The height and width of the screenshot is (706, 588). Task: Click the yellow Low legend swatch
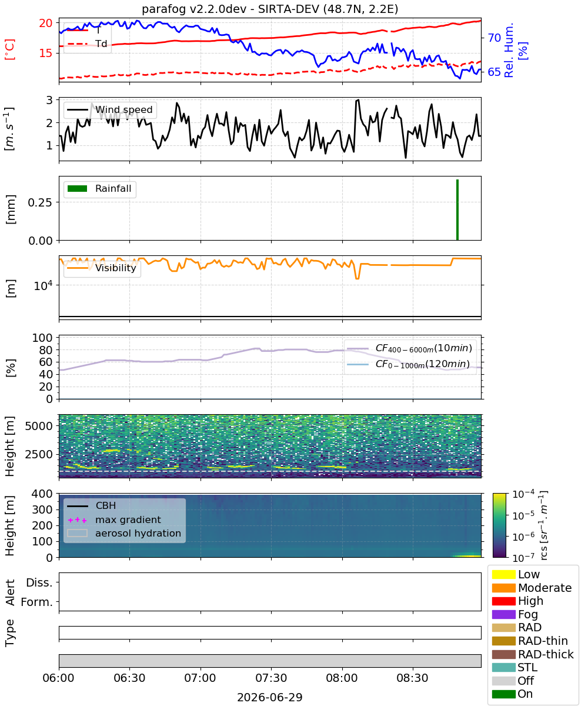point(503,574)
